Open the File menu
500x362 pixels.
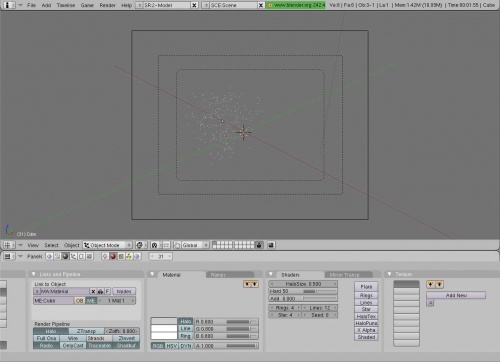(x=31, y=5)
